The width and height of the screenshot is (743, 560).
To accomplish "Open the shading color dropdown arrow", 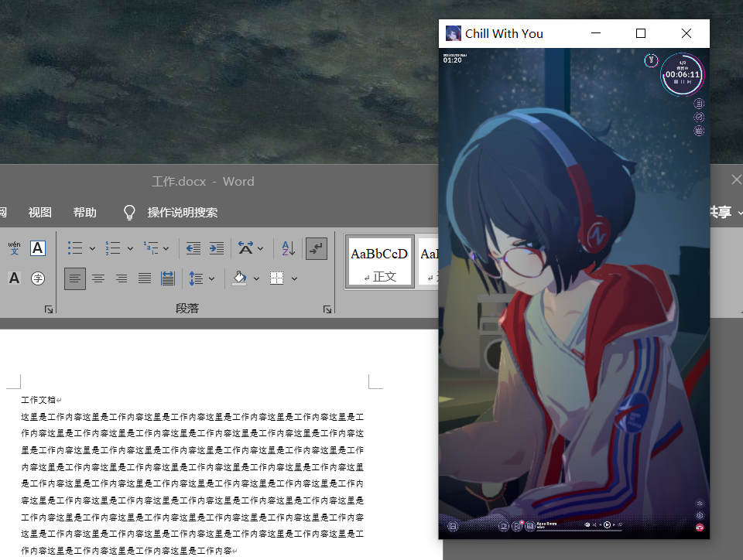I will [x=256, y=279].
